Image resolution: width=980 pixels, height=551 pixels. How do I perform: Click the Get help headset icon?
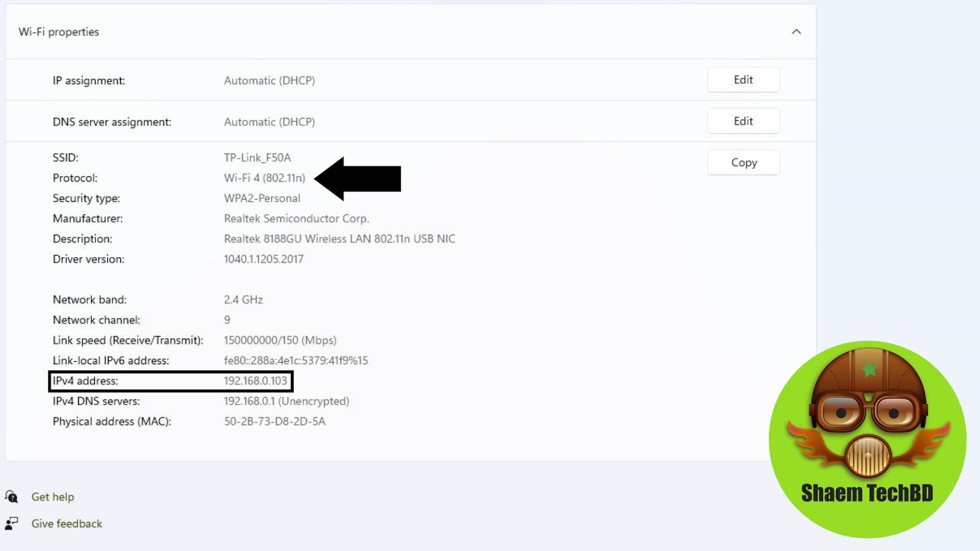pyautogui.click(x=11, y=497)
